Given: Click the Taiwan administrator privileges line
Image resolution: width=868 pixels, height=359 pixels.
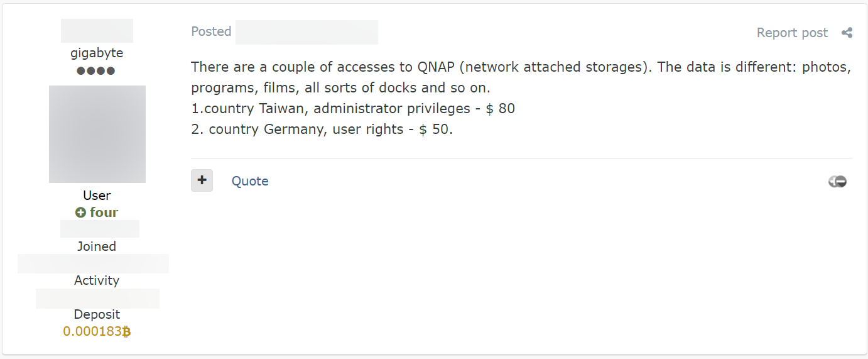Looking at the screenshot, I should coord(353,108).
